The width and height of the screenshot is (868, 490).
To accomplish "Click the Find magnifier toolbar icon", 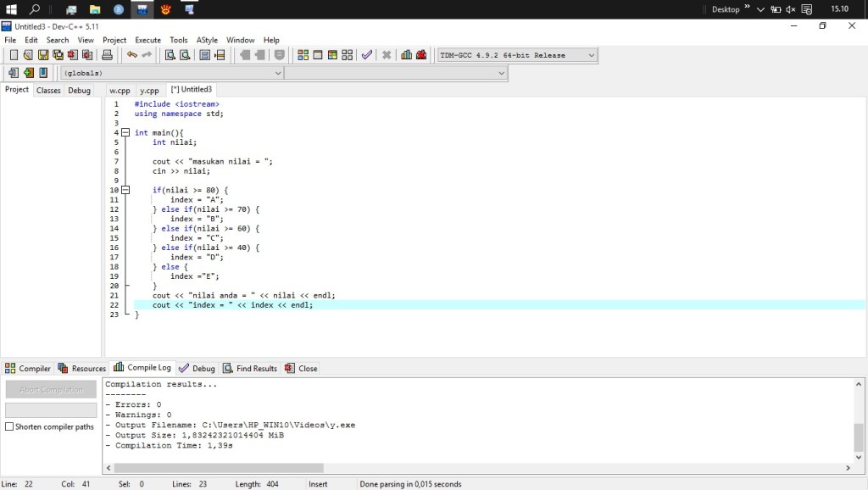I will click(x=170, y=55).
